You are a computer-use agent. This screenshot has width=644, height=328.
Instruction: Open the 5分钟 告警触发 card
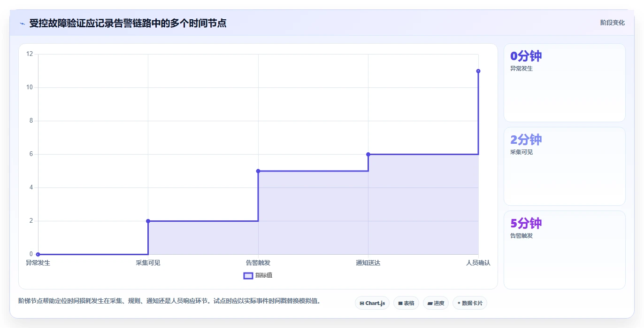[564, 250]
